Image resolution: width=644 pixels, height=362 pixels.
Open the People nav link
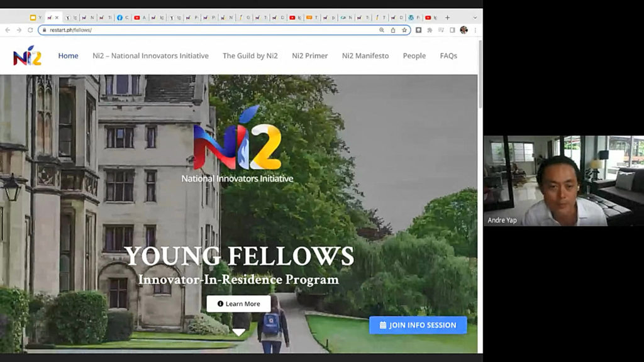click(x=414, y=56)
